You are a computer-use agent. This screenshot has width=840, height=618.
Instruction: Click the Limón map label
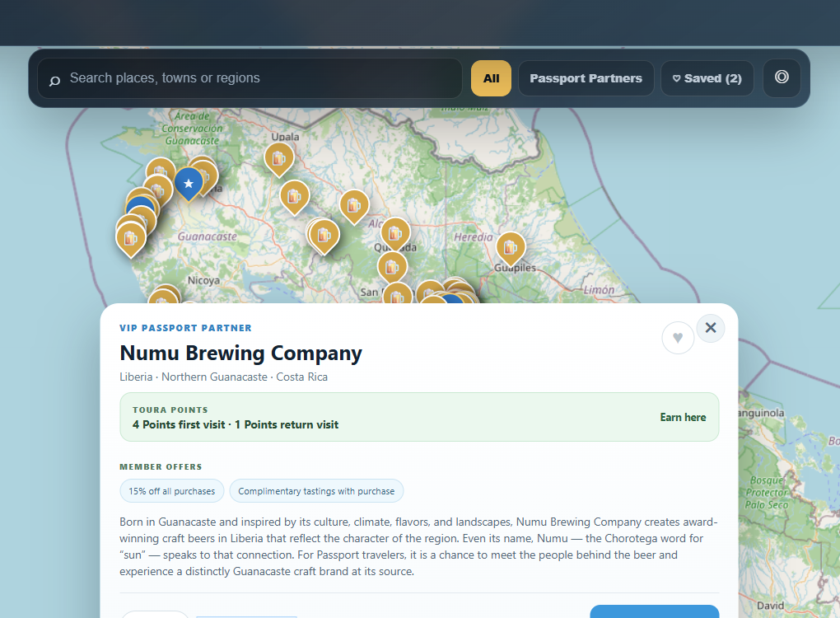(x=599, y=290)
